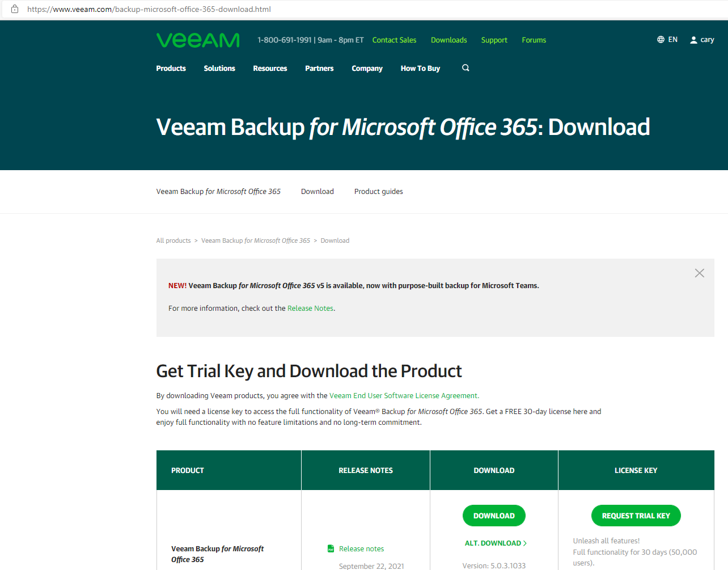
Task: Click the Contact Sales link
Action: click(x=394, y=40)
